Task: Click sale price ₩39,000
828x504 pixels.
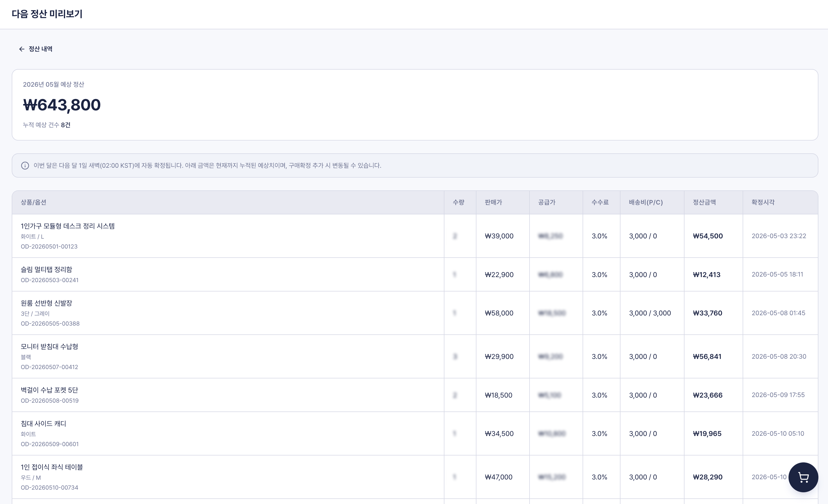Action: 499,236
